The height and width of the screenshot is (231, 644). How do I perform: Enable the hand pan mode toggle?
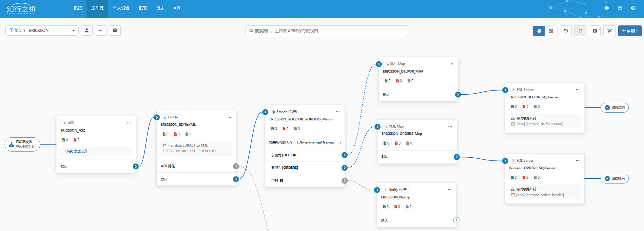point(539,31)
